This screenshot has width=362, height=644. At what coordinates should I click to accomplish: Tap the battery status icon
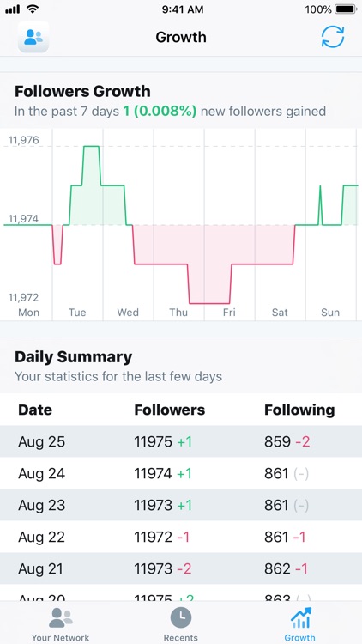[346, 9]
